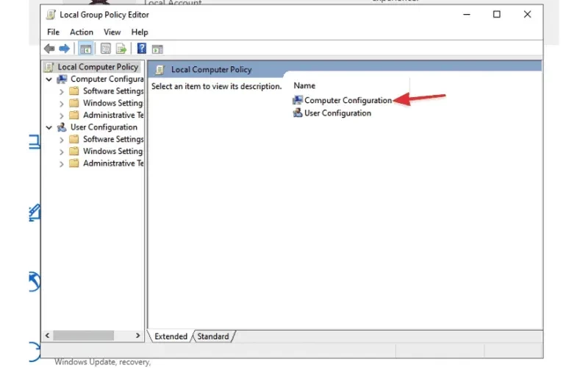Select Computer Configuration label in the tree
Screen dimensions: 588x368
107,79
